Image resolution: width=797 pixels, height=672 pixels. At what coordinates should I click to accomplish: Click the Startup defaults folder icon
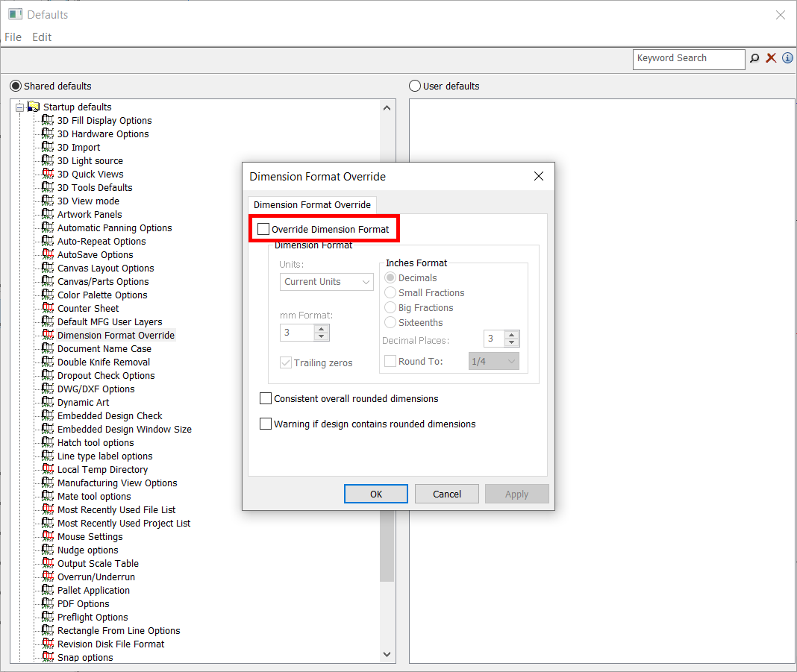point(33,106)
